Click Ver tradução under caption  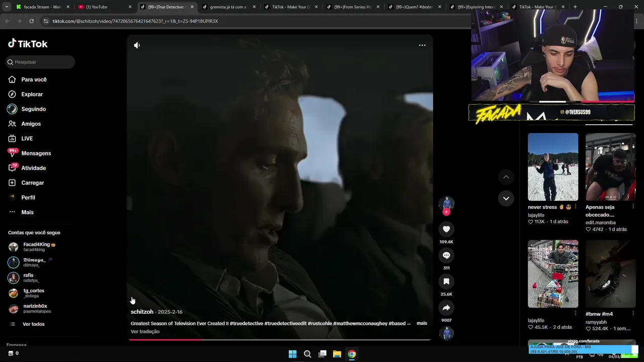(145, 331)
